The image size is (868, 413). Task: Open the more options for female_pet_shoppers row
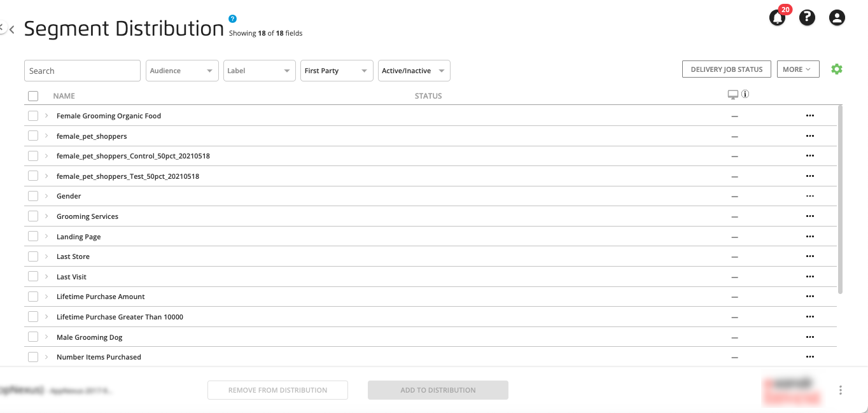tap(810, 136)
